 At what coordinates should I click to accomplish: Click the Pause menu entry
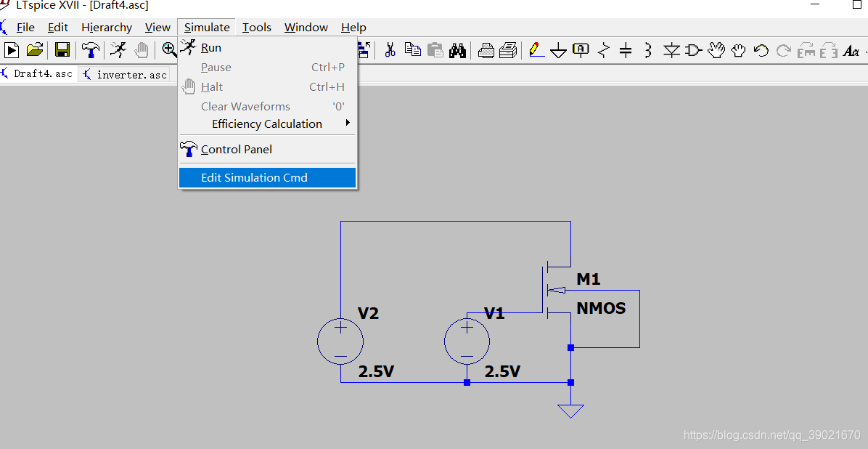pyautogui.click(x=267, y=67)
